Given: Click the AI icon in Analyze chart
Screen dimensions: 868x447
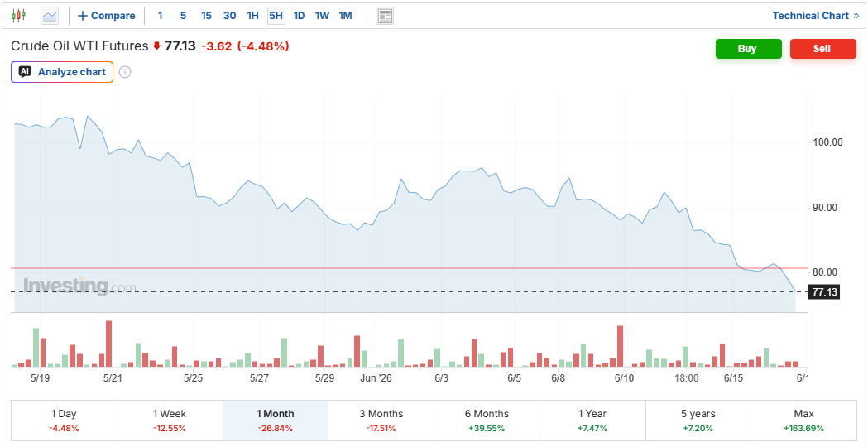Looking at the screenshot, I should pyautogui.click(x=24, y=72).
